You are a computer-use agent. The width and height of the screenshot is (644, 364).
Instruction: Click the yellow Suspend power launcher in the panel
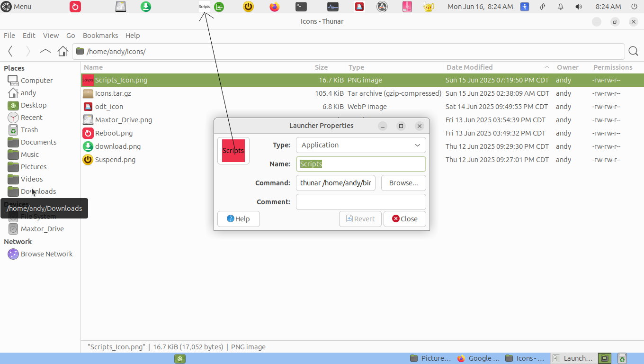pyautogui.click(x=248, y=7)
